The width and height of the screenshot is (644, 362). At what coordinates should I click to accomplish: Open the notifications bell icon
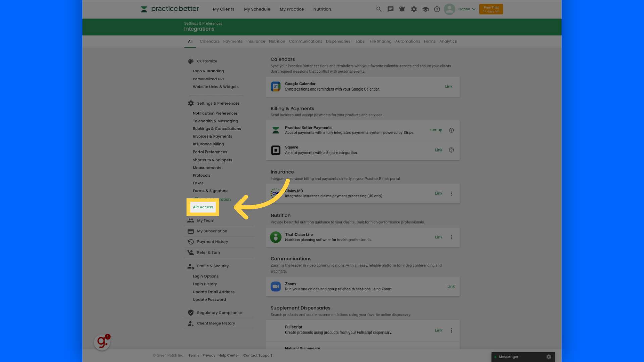402,9
